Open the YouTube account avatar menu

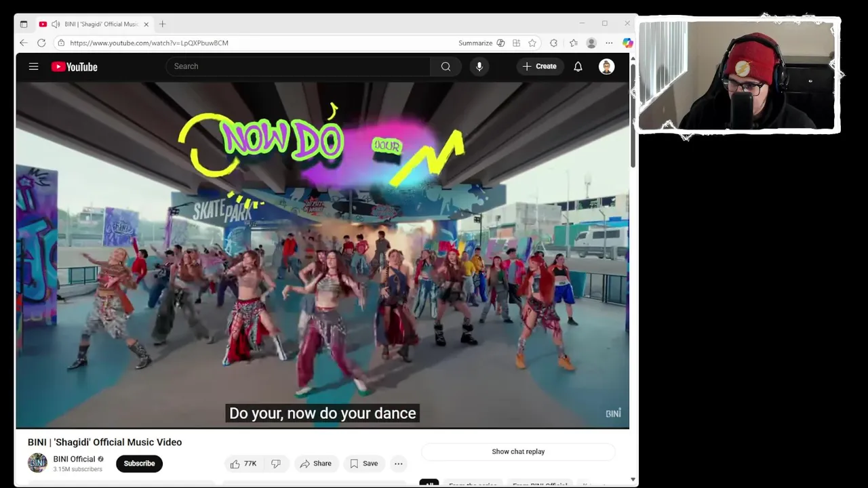(x=606, y=66)
